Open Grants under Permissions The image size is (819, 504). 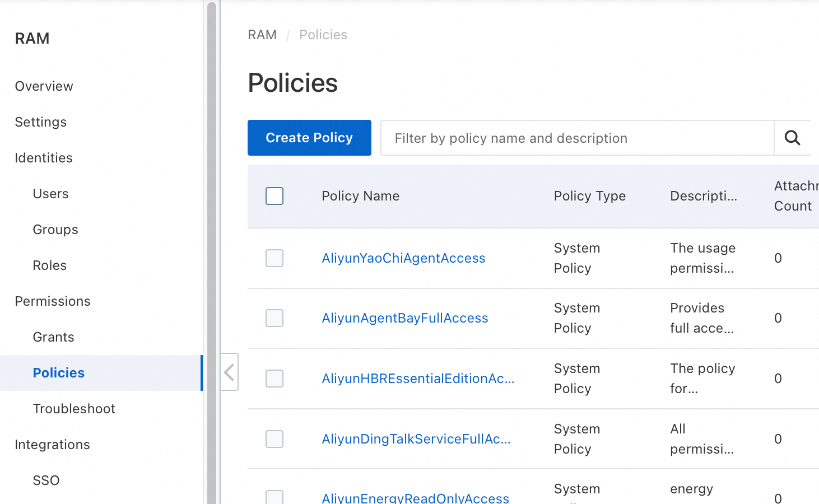[54, 337]
